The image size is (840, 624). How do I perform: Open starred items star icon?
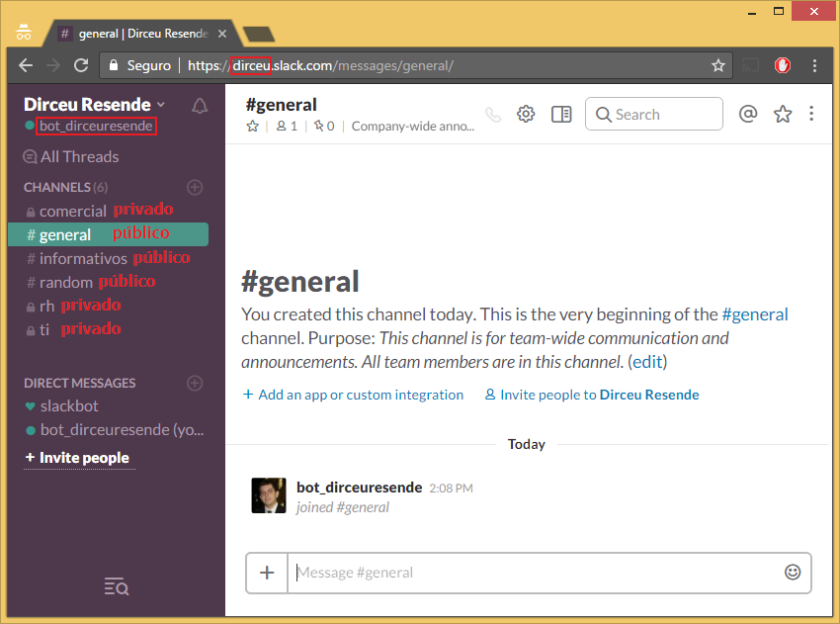783,114
